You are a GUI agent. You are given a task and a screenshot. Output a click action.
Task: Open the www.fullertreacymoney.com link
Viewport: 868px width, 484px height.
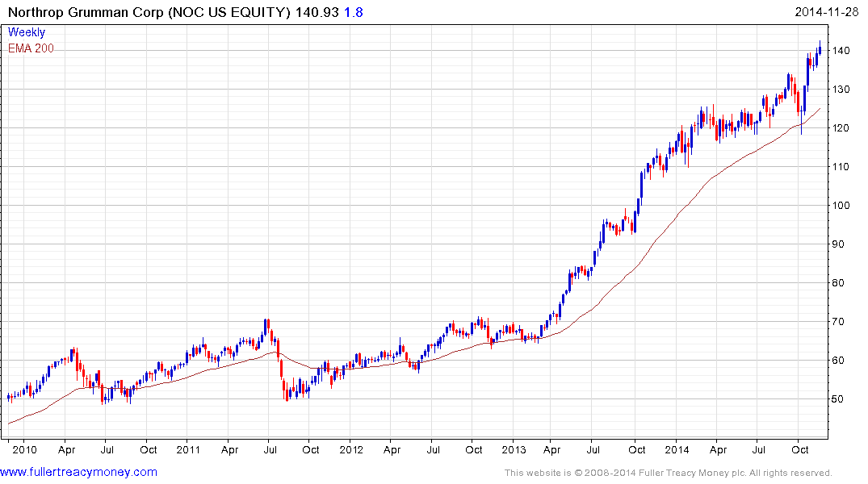click(78, 473)
